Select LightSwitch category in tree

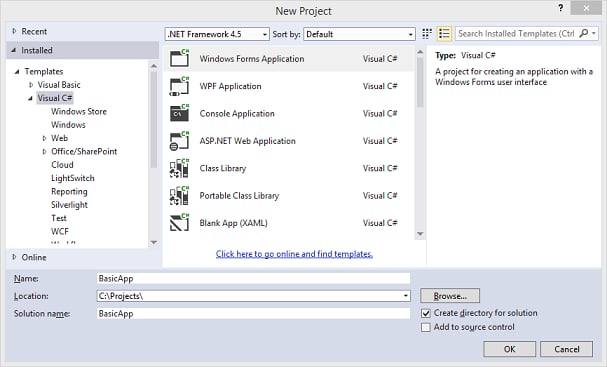pyautogui.click(x=73, y=178)
